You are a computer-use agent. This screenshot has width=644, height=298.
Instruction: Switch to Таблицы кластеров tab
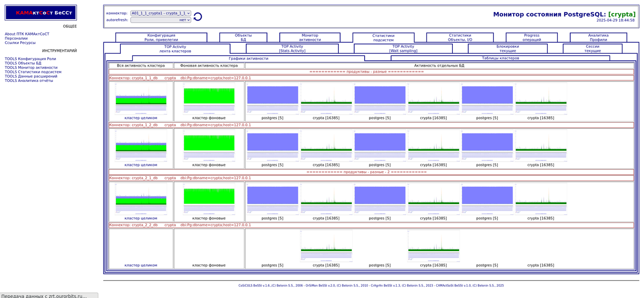click(500, 58)
